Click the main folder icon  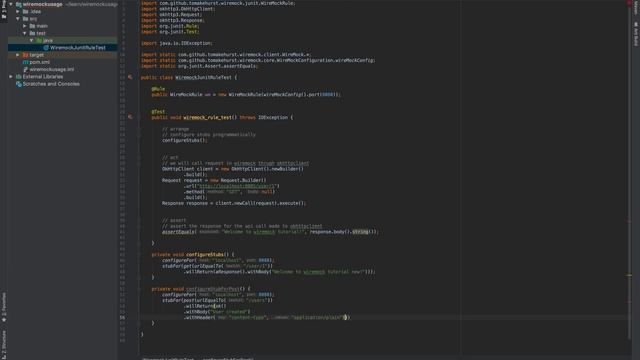32,26
